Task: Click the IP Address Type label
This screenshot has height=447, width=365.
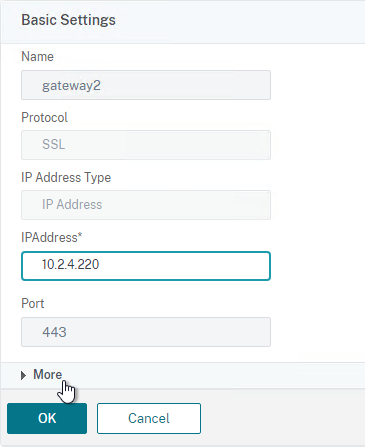Action: pyautogui.click(x=66, y=178)
